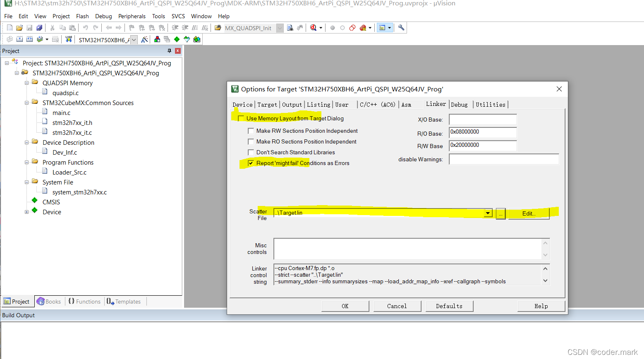
Task: Open the Flash menu
Action: point(82,16)
